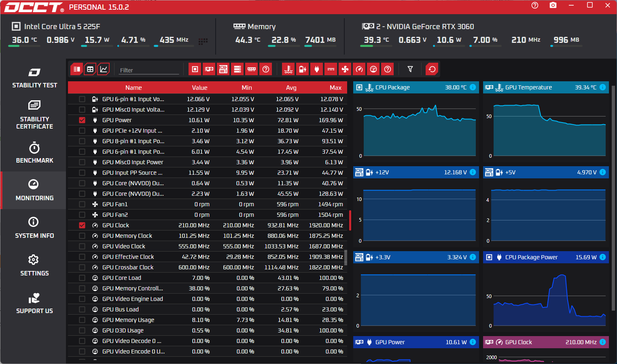Select the GPU Video Encode 0 row
Viewport: 617px width, 364px height.
pos(208,351)
